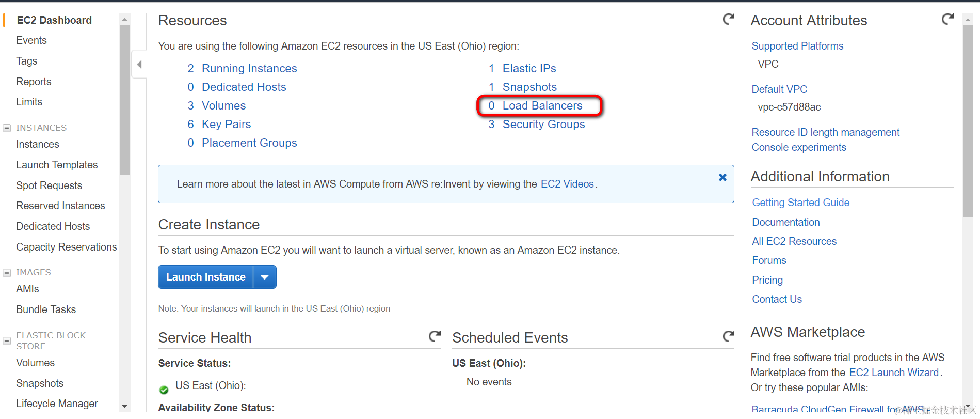Open the Placement Groups resource link

[249, 143]
